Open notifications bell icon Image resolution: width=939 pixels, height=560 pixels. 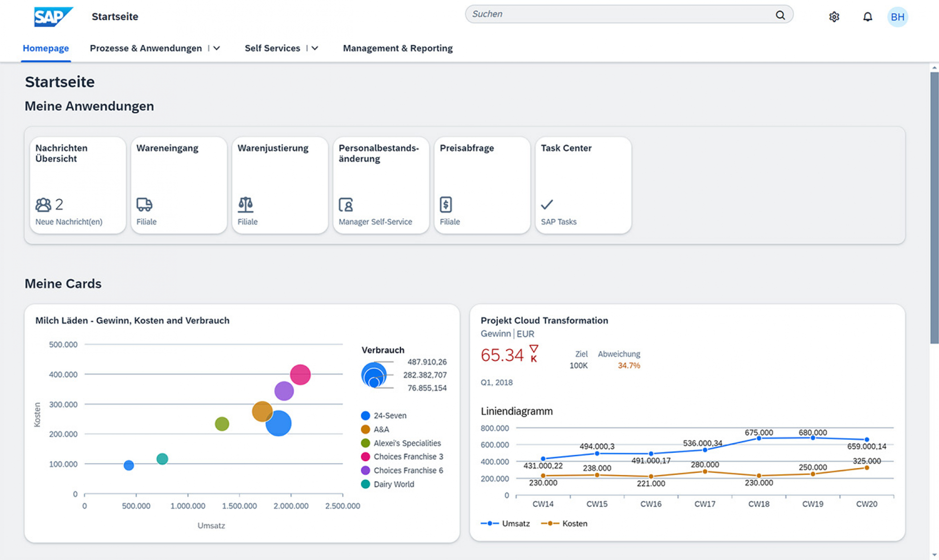point(867,17)
